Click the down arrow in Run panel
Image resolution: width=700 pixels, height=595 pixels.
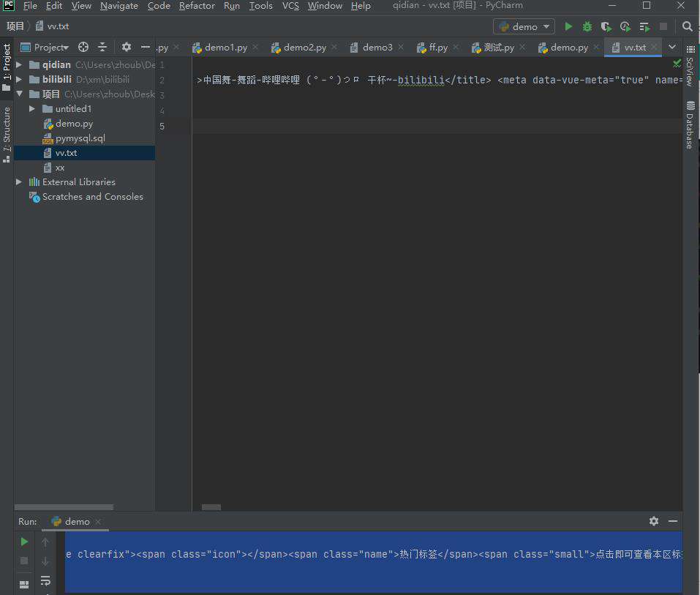(x=45, y=561)
